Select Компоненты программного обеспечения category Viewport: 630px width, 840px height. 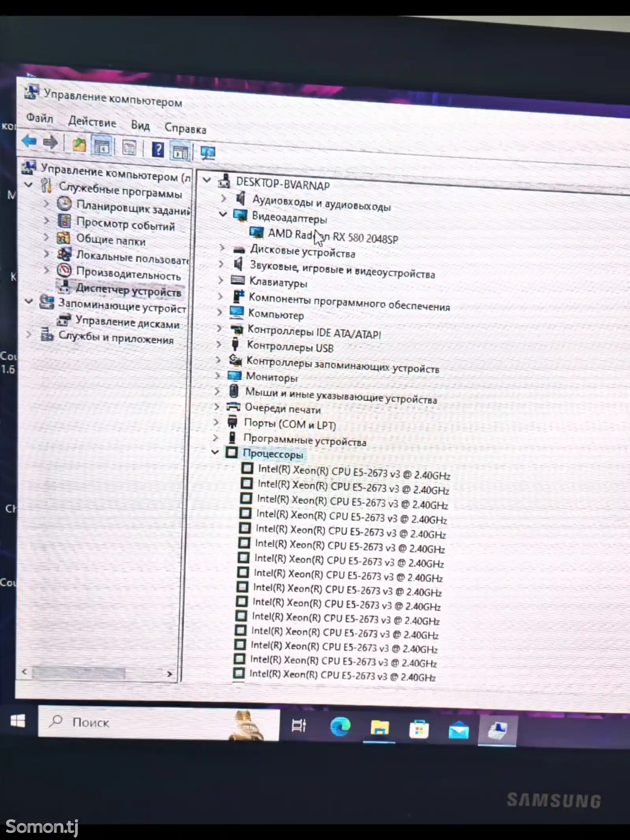point(349,302)
